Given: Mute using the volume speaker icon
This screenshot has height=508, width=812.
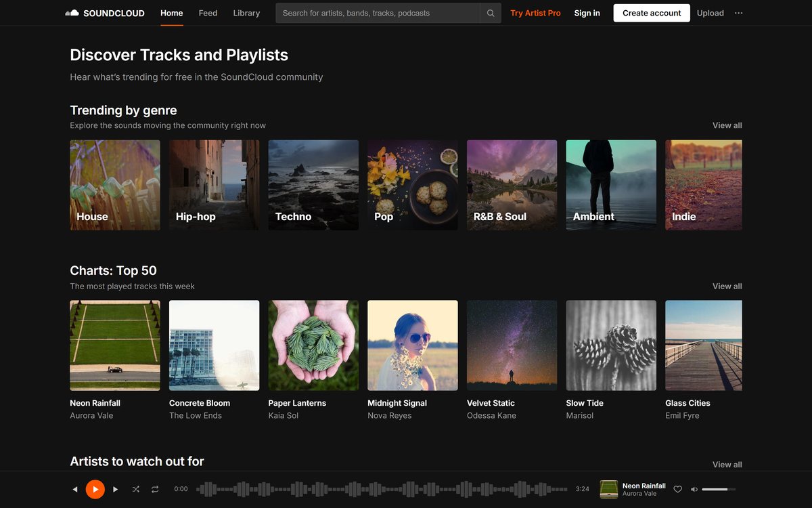Looking at the screenshot, I should coord(694,489).
